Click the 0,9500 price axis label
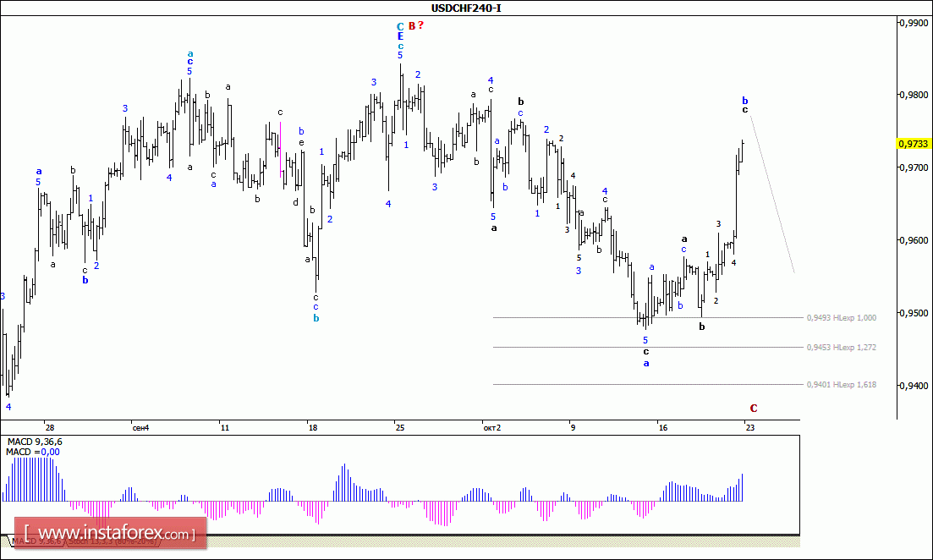The height and width of the screenshot is (560, 933). [x=914, y=313]
